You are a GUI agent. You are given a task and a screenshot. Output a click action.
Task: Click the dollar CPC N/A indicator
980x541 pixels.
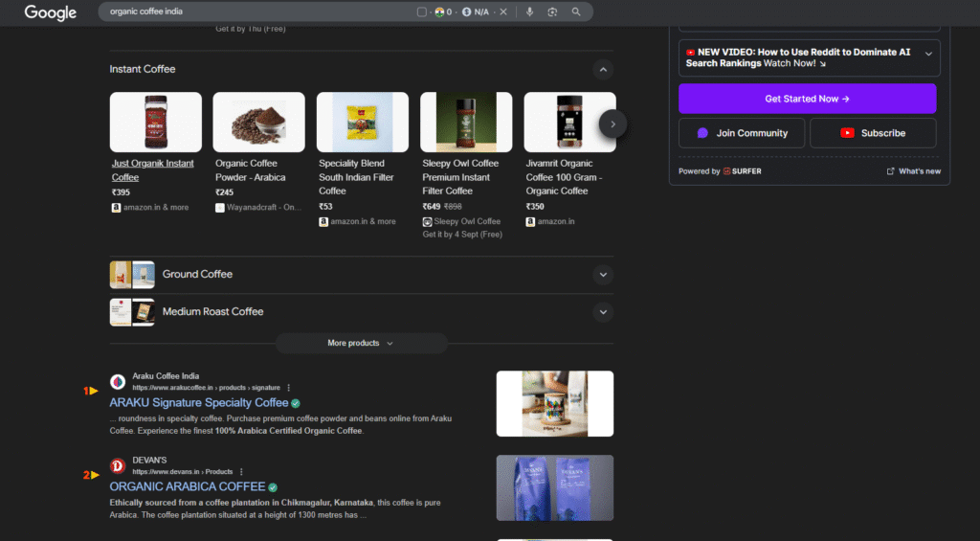[x=476, y=11]
